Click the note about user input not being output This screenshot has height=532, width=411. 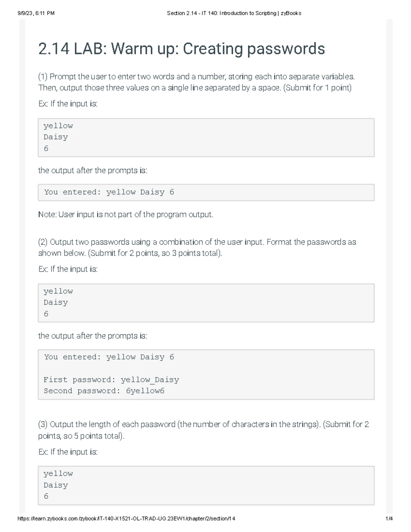click(x=125, y=214)
